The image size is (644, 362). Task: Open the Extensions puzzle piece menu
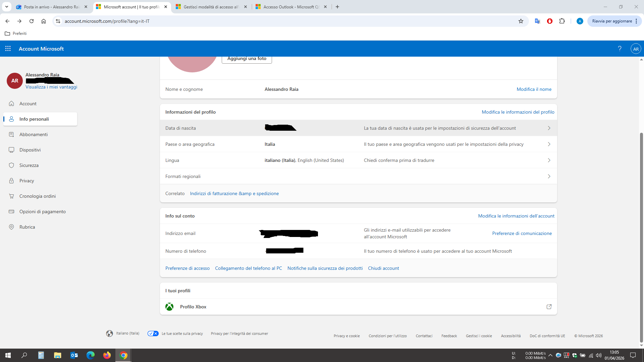pyautogui.click(x=562, y=21)
